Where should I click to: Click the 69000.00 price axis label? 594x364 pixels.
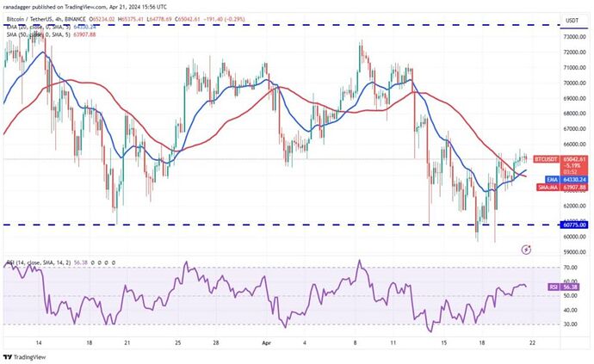coord(574,98)
